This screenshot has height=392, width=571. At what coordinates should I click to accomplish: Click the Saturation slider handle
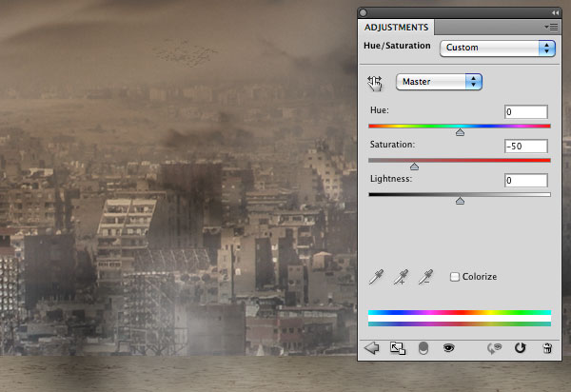[414, 167]
